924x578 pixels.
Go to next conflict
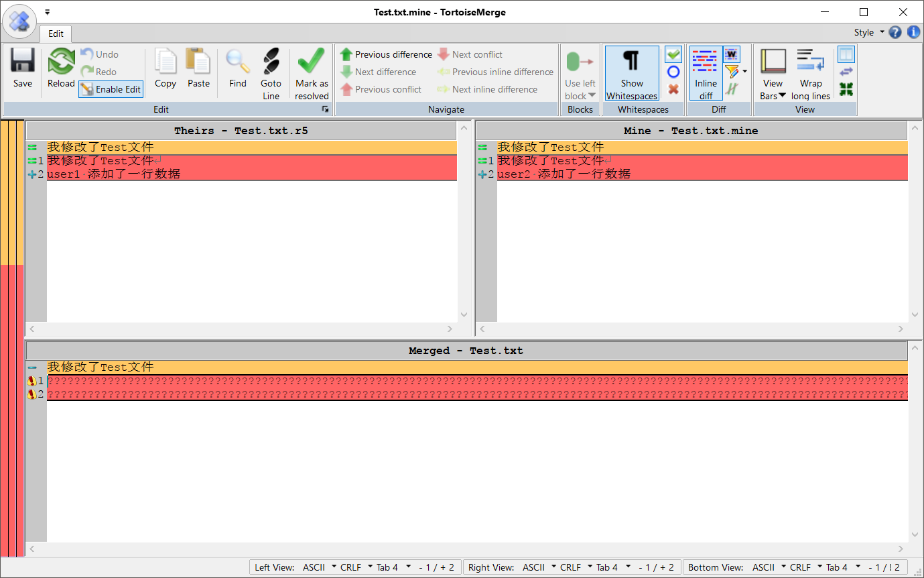(470, 54)
